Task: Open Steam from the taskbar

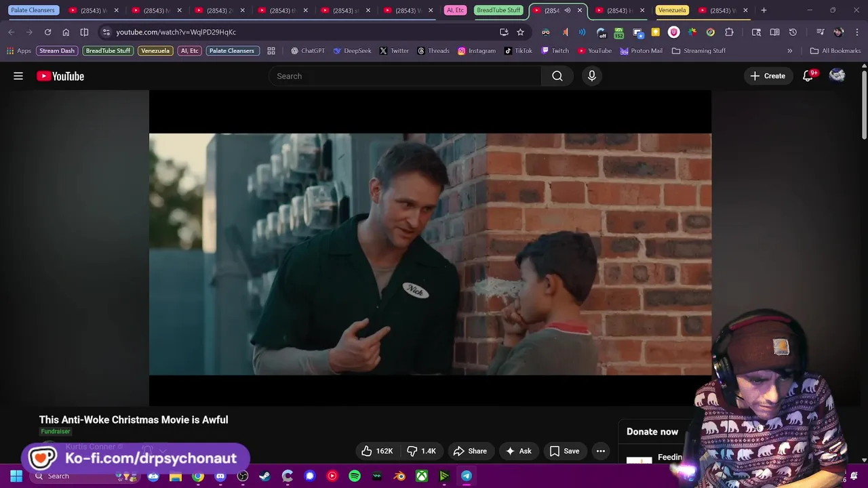Action: coord(265,476)
